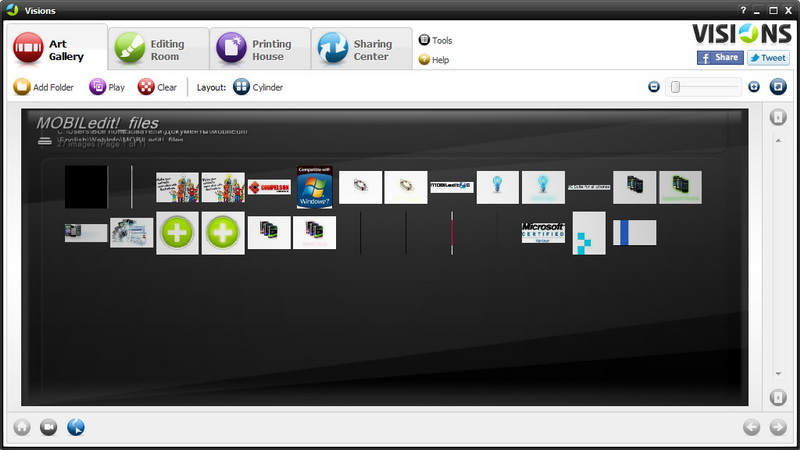The width and height of the screenshot is (800, 450).
Task: Select the first light bulb thumbnail
Action: pyautogui.click(x=497, y=187)
